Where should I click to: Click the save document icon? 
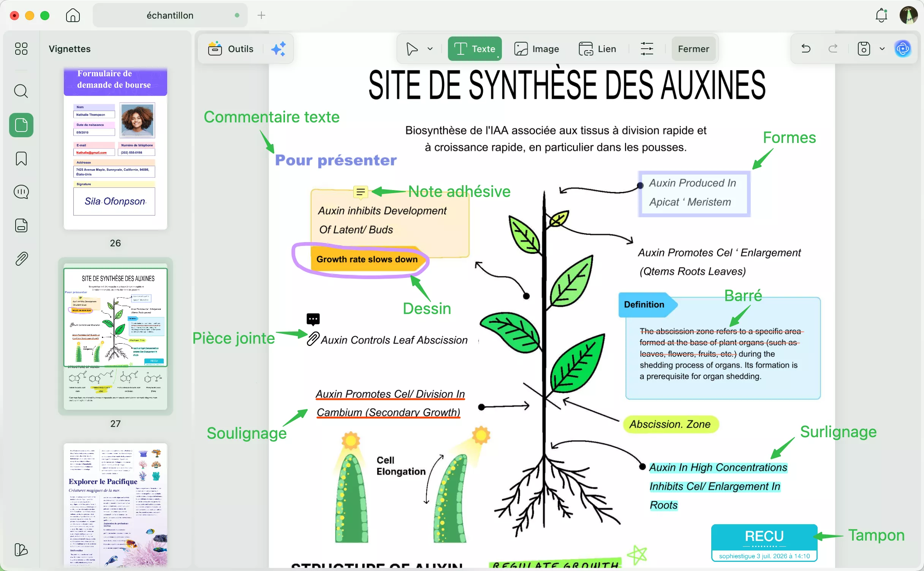tap(864, 49)
